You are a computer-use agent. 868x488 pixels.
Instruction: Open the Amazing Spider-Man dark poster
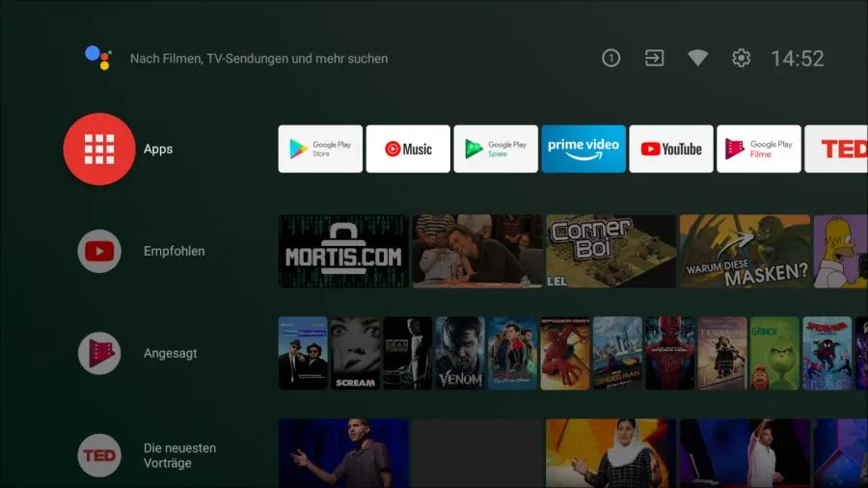click(x=670, y=353)
